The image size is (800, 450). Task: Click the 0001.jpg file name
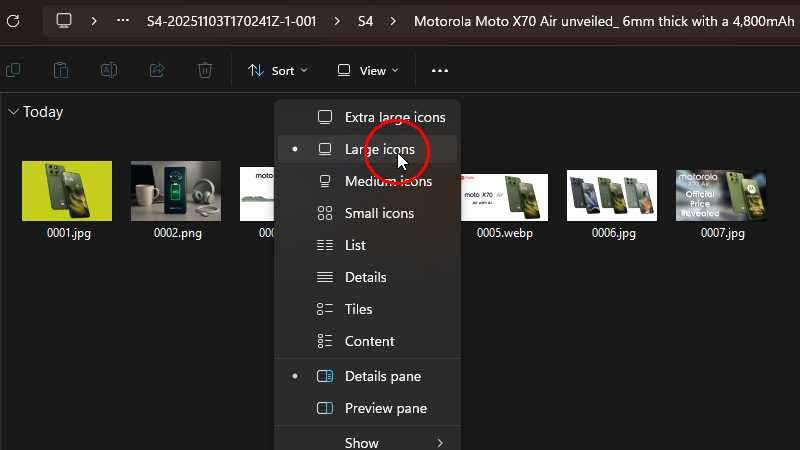coord(69,233)
